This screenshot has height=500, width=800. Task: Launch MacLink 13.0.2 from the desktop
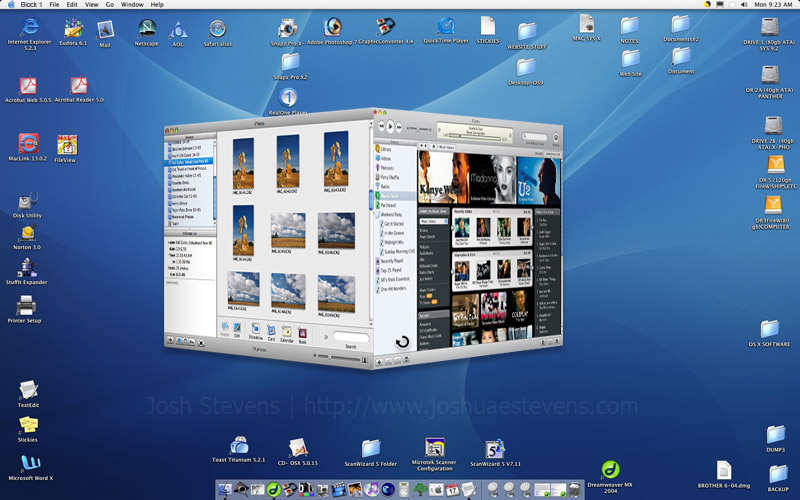28,143
